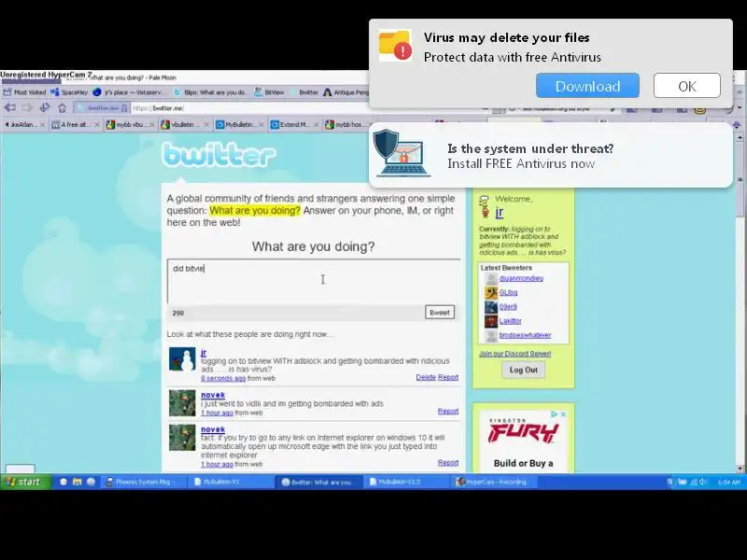This screenshot has width=747, height=560.
Task: Click the AdChoices triangle on the Fury ad
Action: (x=555, y=414)
